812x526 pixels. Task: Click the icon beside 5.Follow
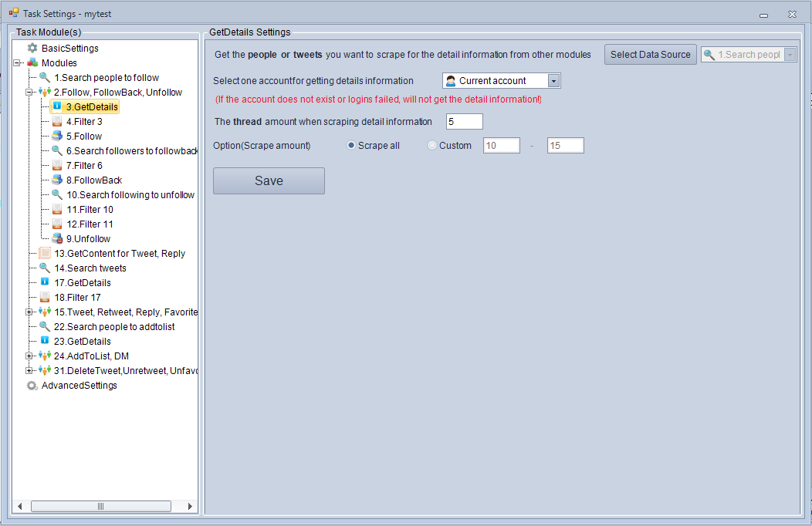[x=57, y=137]
